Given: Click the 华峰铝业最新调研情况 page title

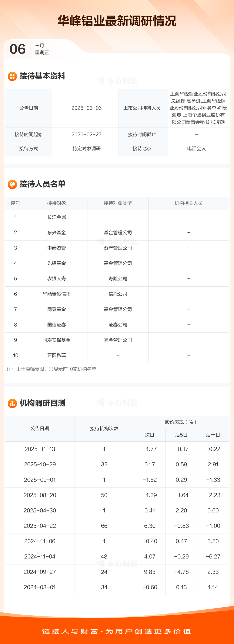Looking at the screenshot, I should (x=117, y=21).
